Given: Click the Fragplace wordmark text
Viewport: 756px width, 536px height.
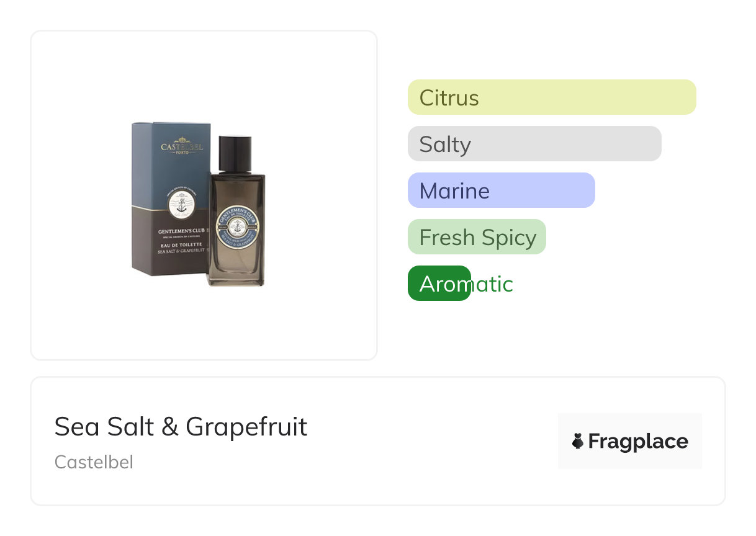Looking at the screenshot, I should pyautogui.click(x=638, y=442).
